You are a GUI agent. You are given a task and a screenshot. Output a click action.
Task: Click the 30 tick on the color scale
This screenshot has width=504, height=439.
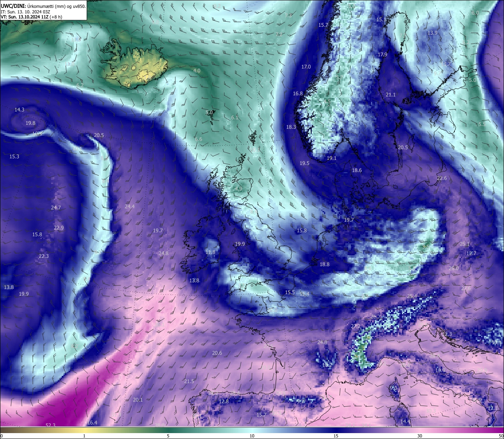pyautogui.click(x=420, y=436)
